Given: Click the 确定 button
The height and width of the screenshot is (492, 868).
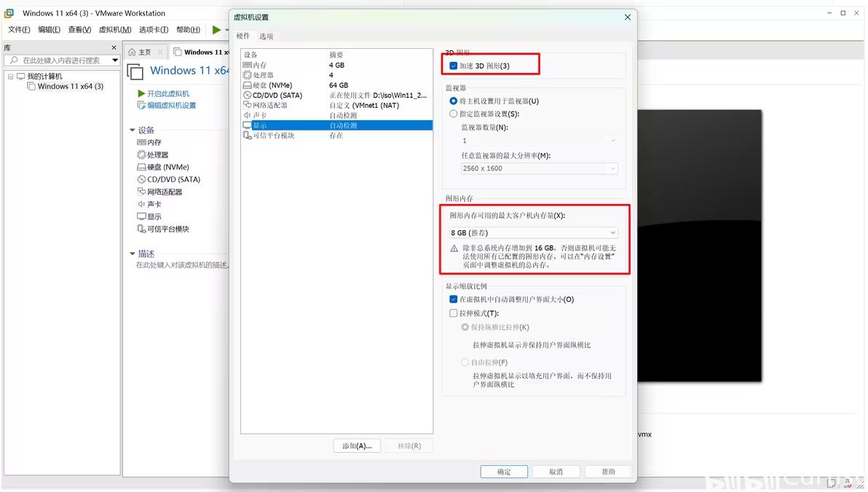Looking at the screenshot, I should [504, 472].
